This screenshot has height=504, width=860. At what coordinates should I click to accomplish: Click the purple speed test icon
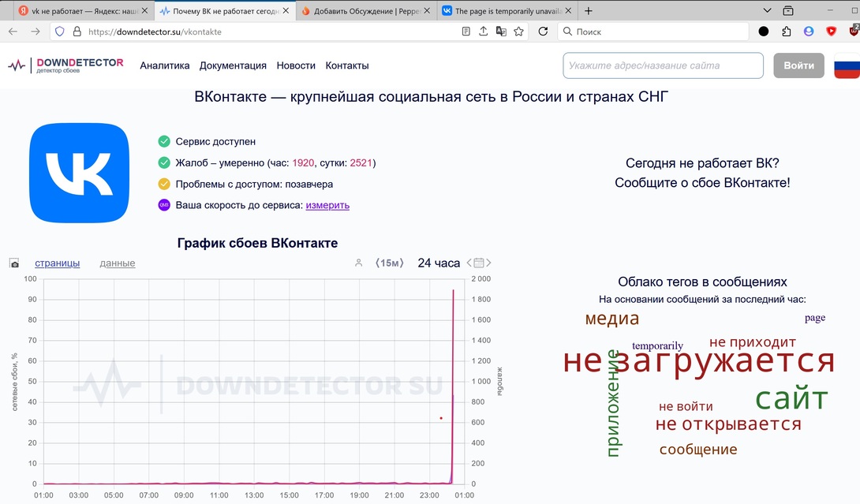tap(164, 205)
